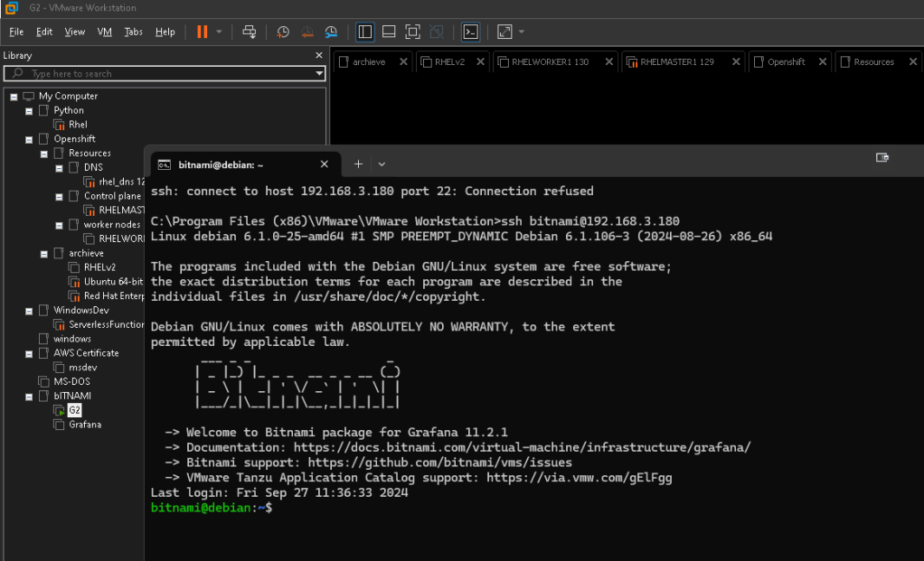Select the Red Hat Enterprise VM
The image size is (924, 561).
click(113, 295)
